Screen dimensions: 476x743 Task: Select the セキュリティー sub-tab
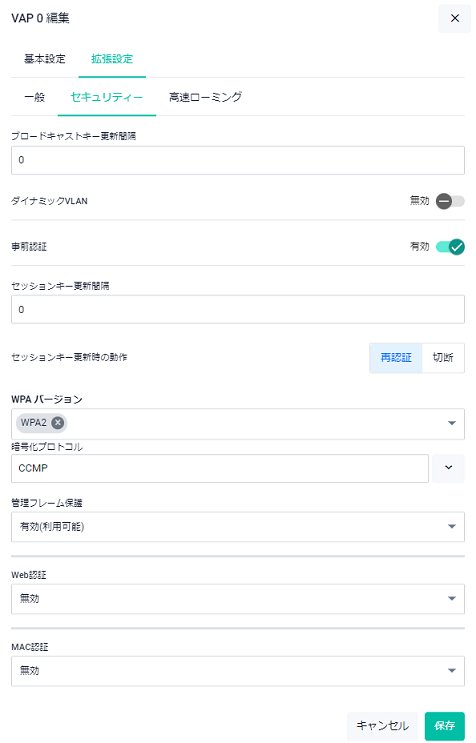[107, 98]
